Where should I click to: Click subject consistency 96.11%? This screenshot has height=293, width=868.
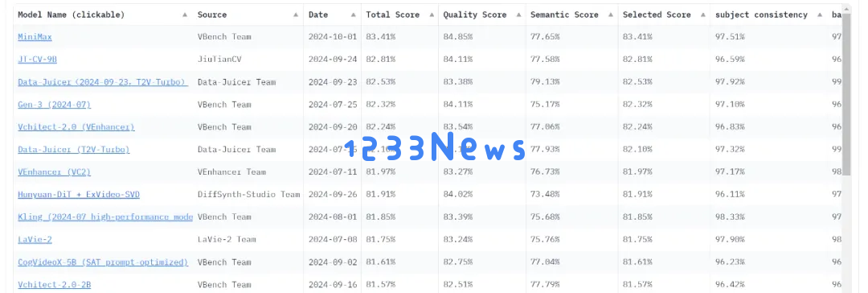[730, 194]
